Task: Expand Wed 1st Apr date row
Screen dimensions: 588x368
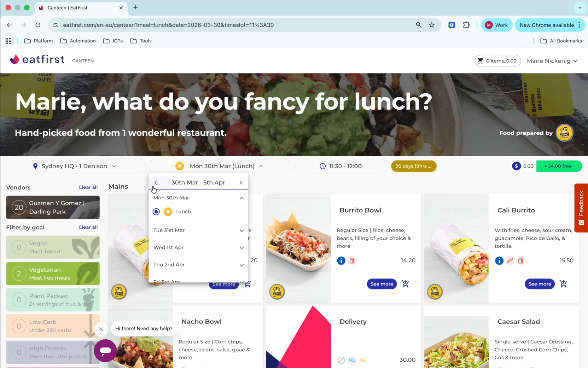Action: (198, 247)
